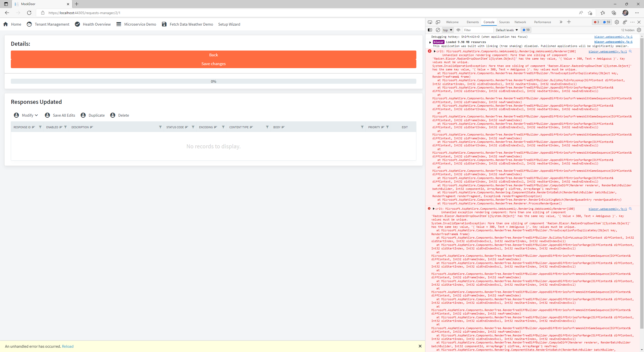This screenshot has width=644, height=352.
Task: Filter the Response ID column
Action: coord(40,127)
